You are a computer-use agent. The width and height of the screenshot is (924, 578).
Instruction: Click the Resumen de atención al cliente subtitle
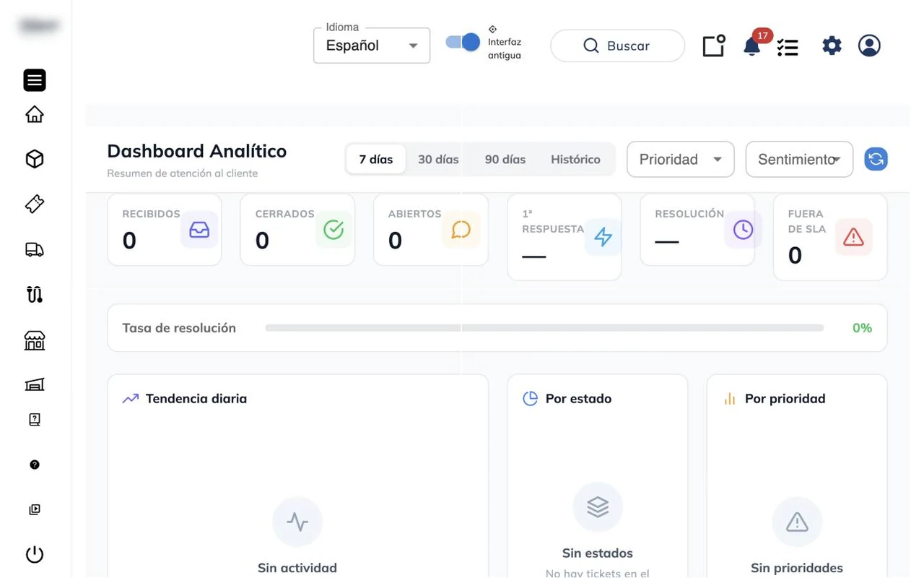tap(183, 173)
